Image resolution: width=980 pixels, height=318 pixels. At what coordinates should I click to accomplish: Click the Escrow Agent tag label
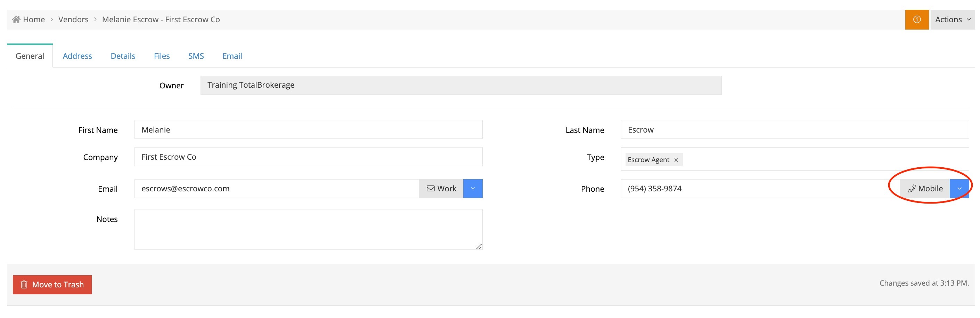648,160
